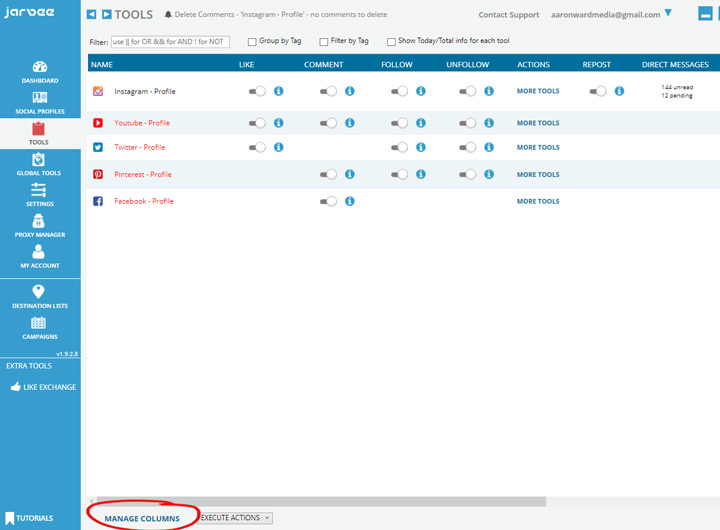720x530 pixels.
Task: Open Instagram direct messages unread count
Action: click(x=677, y=87)
